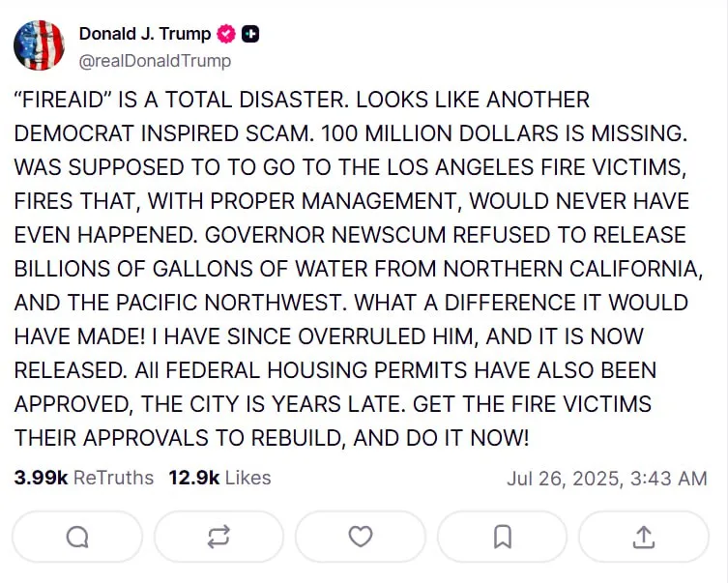Viewport: 728px width, 583px height.
Task: Show the 12.9k Likes list
Action: click(219, 478)
